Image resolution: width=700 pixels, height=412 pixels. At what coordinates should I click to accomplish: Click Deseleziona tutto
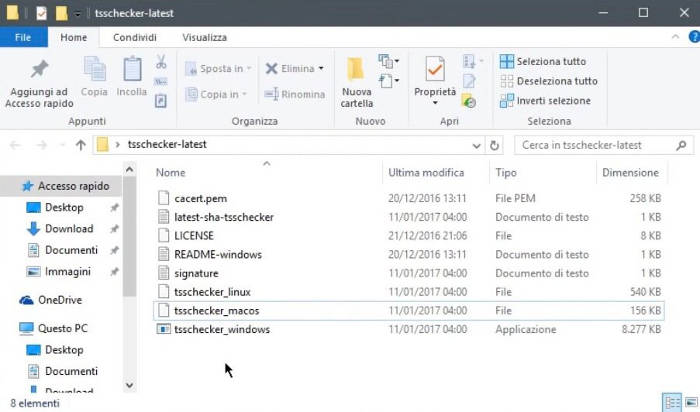(549, 81)
